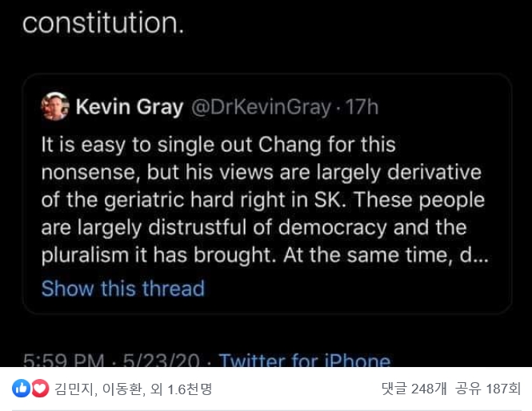Click the blue thumbs-up reaction icon

[21, 389]
